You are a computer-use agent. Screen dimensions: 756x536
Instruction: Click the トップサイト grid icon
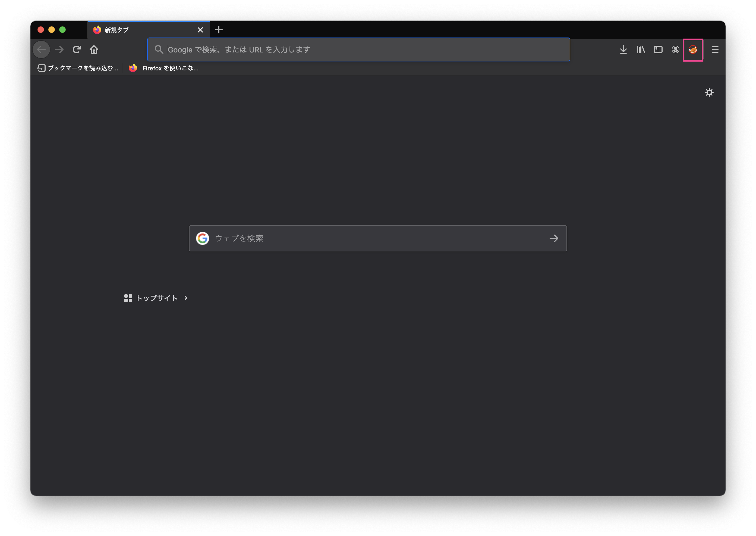point(128,298)
